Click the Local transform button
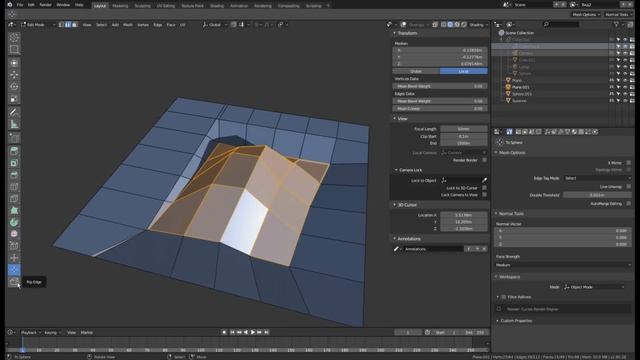Viewport: 640px width, 360px height. [x=464, y=71]
